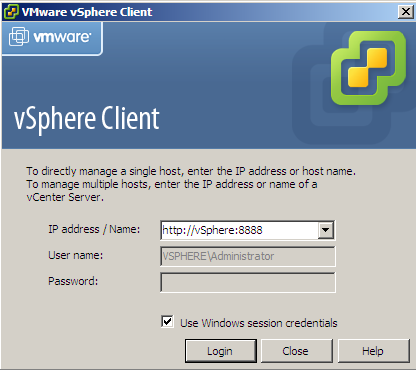Image resolution: width=416 pixels, height=370 pixels.
Task: Focus the IP address / Name text field
Action: point(239,230)
